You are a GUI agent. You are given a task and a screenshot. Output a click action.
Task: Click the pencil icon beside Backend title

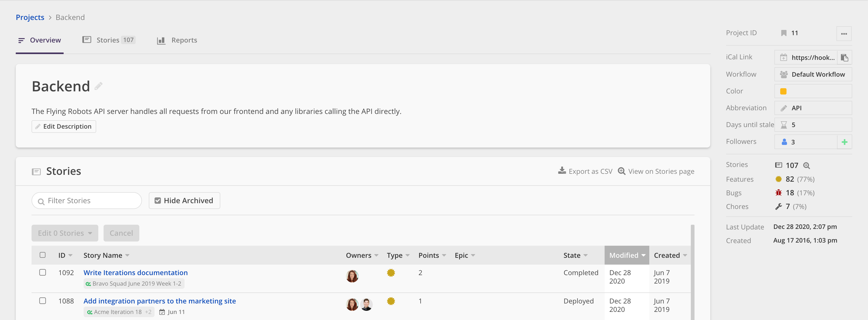point(98,86)
